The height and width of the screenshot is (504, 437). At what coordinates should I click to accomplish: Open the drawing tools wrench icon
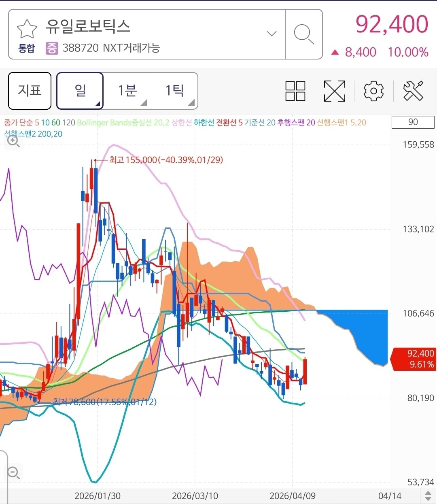[413, 91]
